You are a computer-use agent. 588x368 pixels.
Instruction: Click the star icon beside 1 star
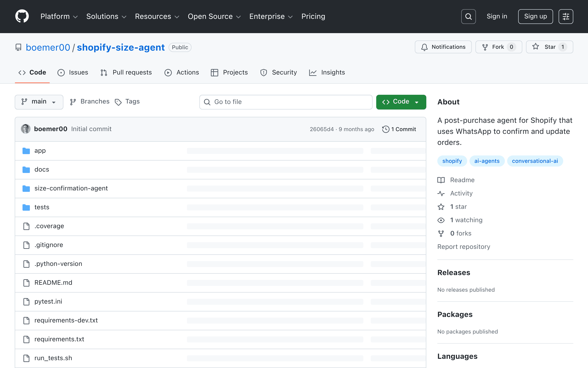point(441,207)
